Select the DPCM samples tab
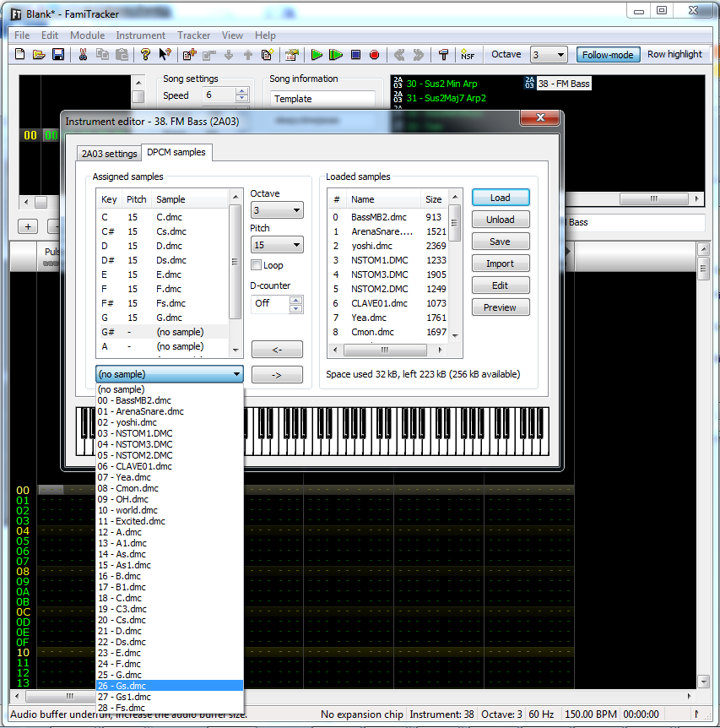Screen dimensions: 720x728 point(176,152)
